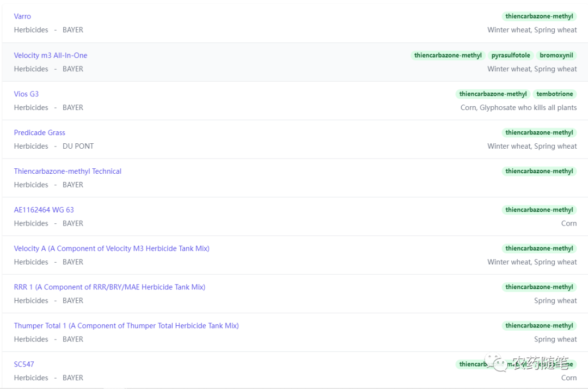The height and width of the screenshot is (389, 588).
Task: Open the SC547 product link
Action: click(24, 364)
